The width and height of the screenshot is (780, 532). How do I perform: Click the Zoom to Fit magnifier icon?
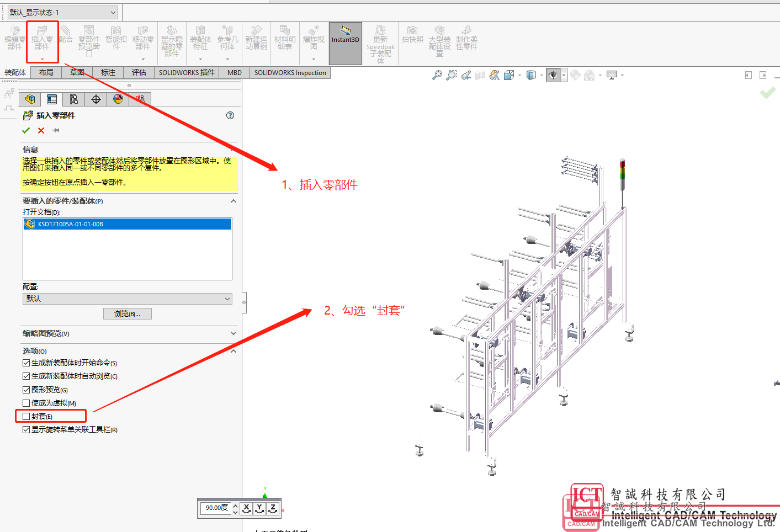click(x=437, y=75)
